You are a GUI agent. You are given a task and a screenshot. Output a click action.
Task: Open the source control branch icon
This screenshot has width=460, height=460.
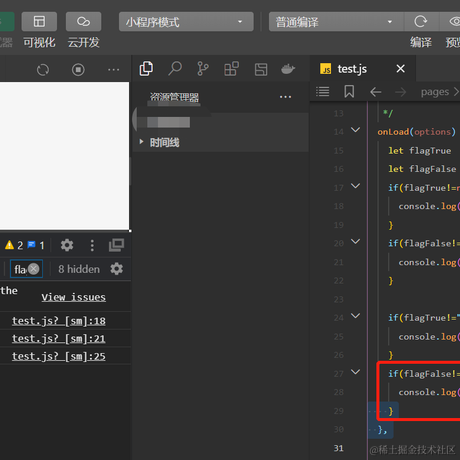[x=203, y=69]
